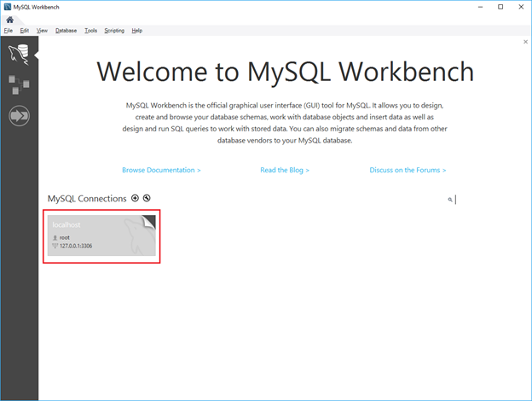This screenshot has height=401, width=532.
Task: Open the View menu
Action: [x=42, y=31]
